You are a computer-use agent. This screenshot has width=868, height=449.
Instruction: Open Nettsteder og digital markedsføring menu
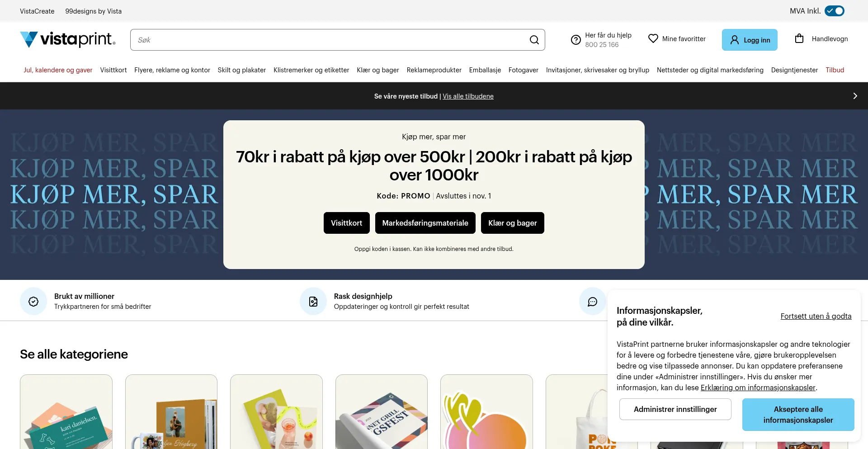click(710, 70)
